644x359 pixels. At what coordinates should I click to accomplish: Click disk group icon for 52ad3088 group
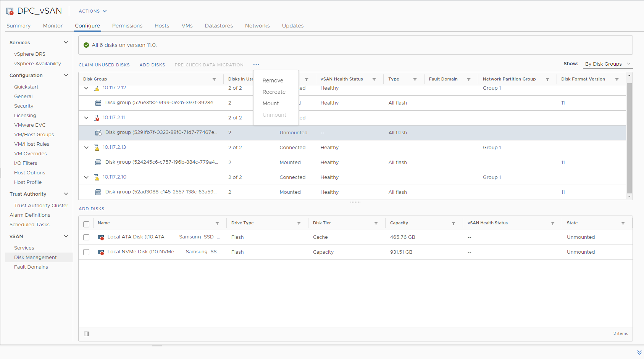click(x=98, y=192)
